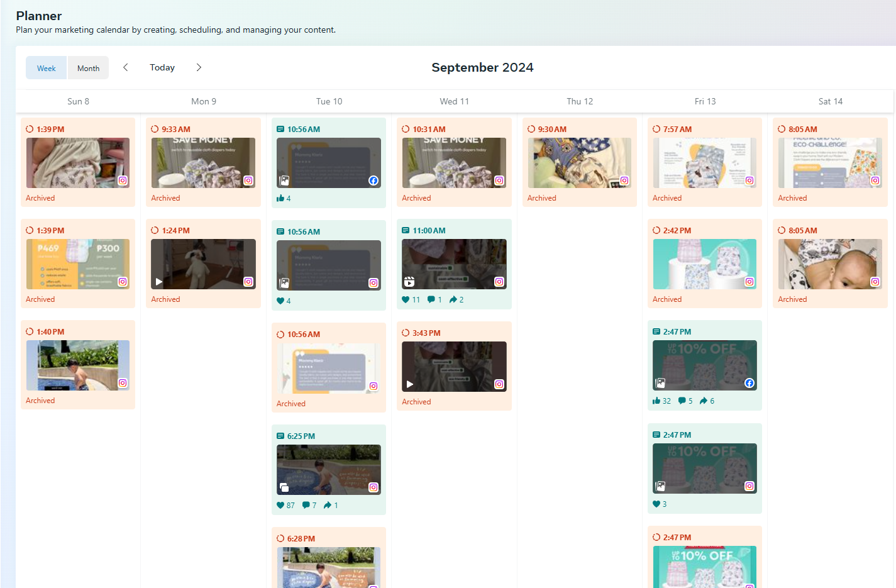This screenshot has height=588, width=896.
Task: Open Monday 9:33 AM Save Money thumbnail
Action: coord(203,163)
